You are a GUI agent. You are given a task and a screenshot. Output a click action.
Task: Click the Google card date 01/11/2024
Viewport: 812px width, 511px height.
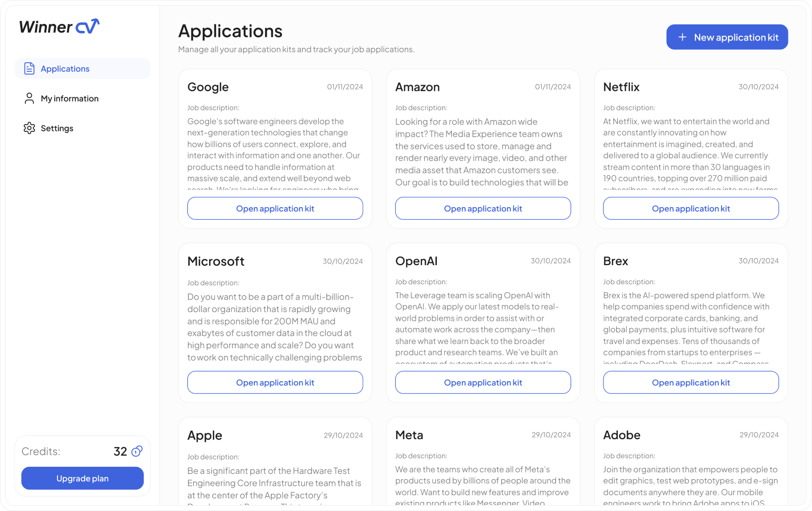click(345, 87)
